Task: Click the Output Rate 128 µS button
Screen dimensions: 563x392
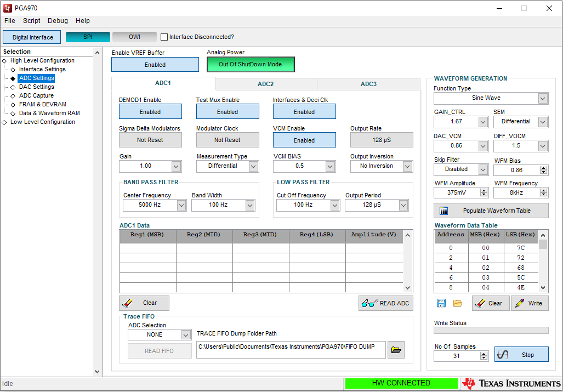Action: (382, 140)
